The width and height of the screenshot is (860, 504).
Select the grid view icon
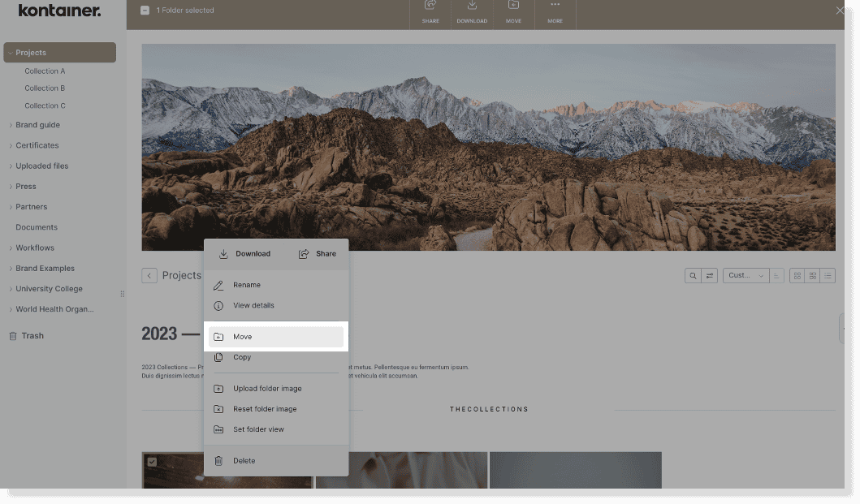(797, 275)
